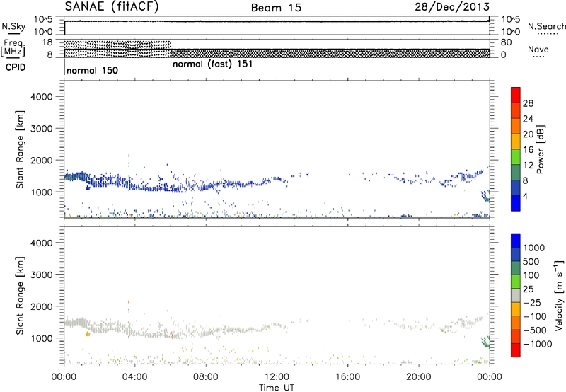
Task: Pick the teal Power segment between 8 and 12
Action: 516,172
